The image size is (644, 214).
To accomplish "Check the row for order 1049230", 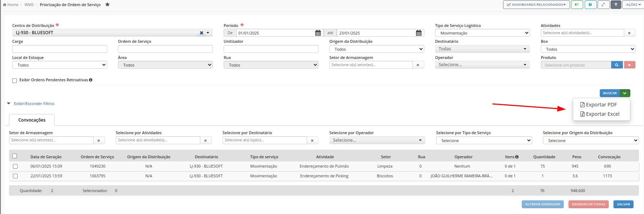I will pyautogui.click(x=15, y=166).
